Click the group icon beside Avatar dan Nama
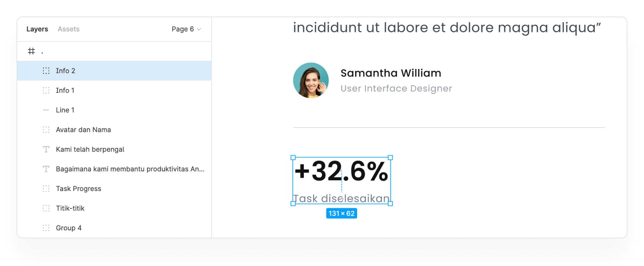 tap(46, 130)
